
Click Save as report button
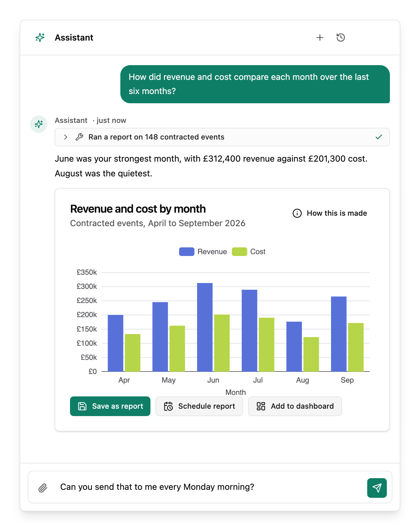[110, 406]
